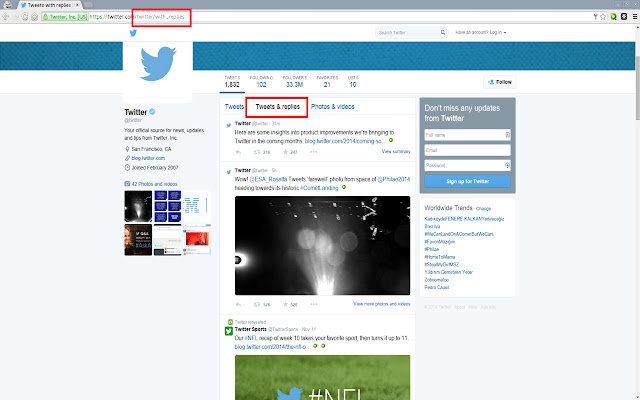Open more options on ESA_Rosetta tweet
Screen dimensions: 640x400
313,304
